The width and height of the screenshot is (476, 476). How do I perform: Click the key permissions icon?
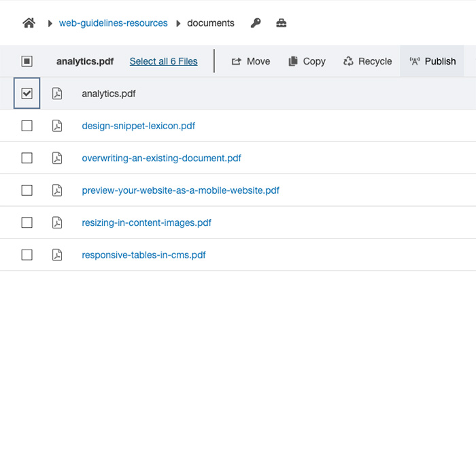point(256,23)
